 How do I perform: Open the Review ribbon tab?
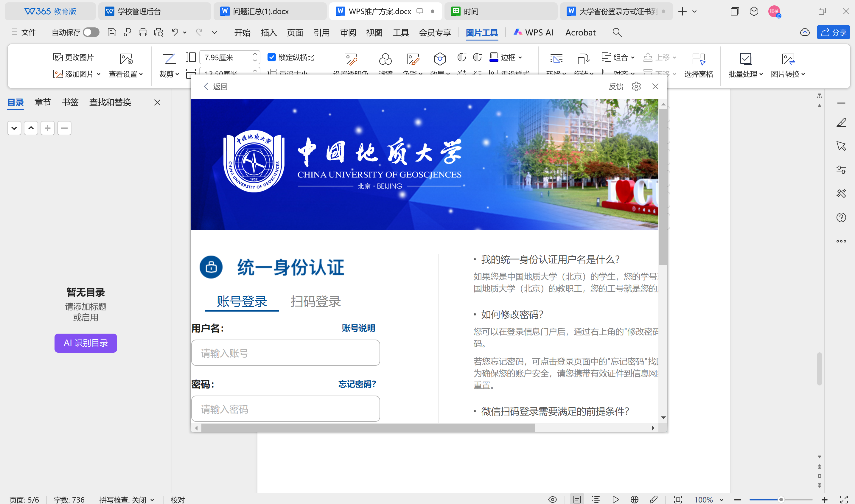[x=348, y=32]
